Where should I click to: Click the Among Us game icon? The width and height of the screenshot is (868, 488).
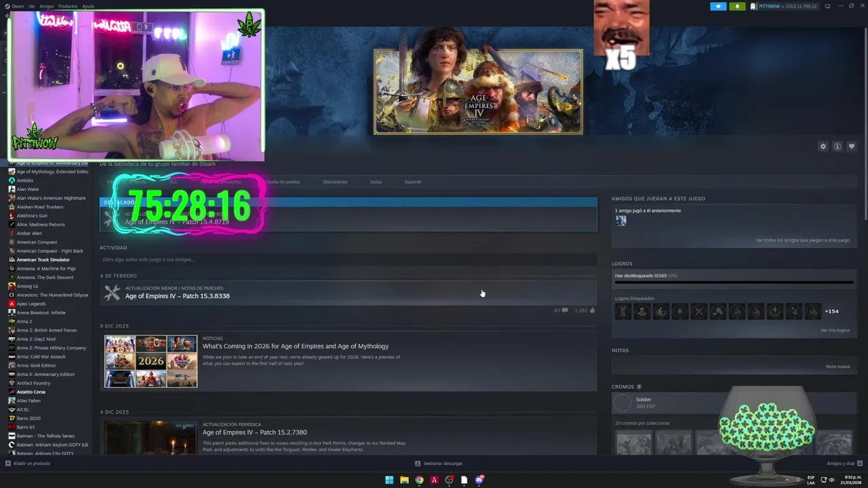coord(12,286)
